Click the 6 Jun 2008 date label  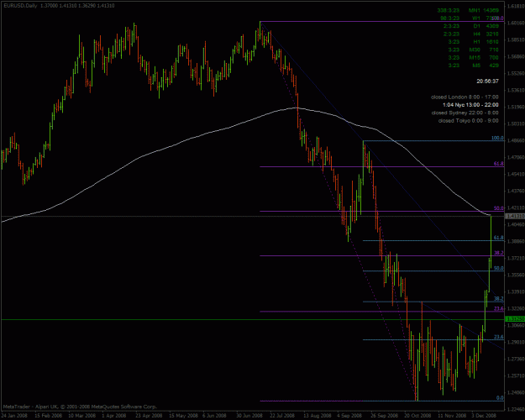215,416
